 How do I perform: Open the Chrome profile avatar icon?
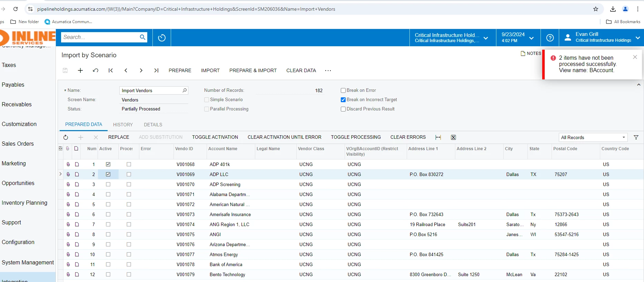point(625,9)
